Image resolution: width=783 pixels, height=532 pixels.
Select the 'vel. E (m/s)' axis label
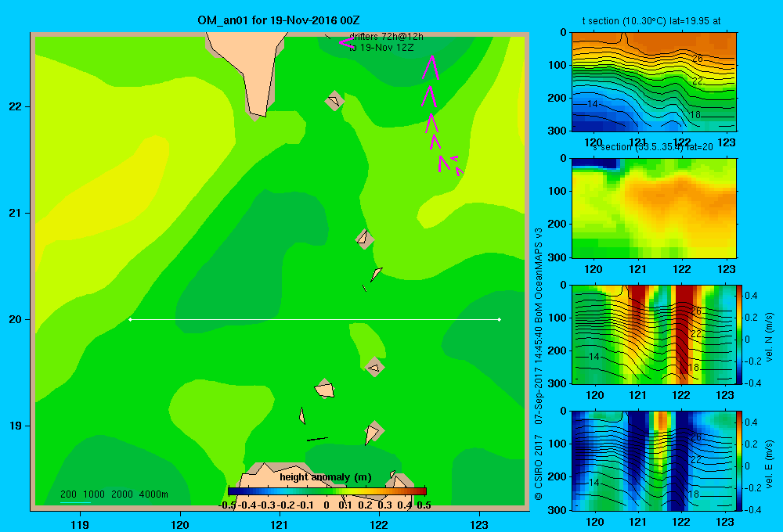pos(770,464)
